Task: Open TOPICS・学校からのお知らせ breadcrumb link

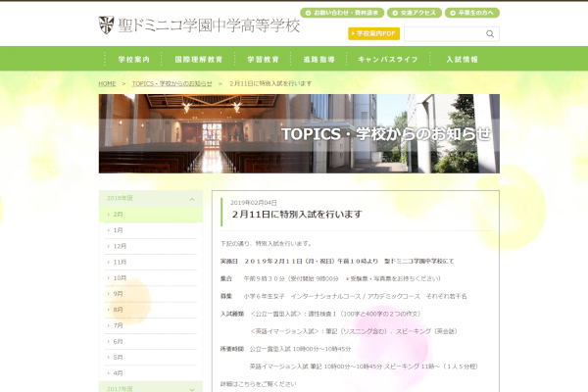Action: pyautogui.click(x=171, y=83)
